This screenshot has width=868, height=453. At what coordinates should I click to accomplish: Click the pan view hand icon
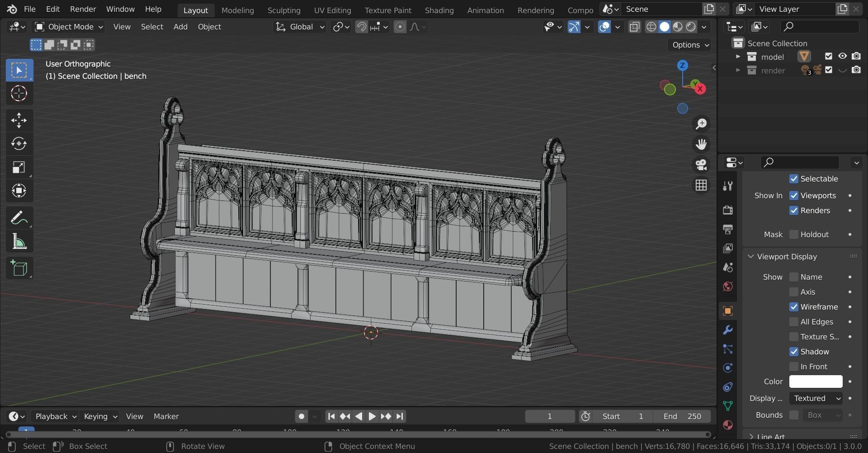coord(701,144)
